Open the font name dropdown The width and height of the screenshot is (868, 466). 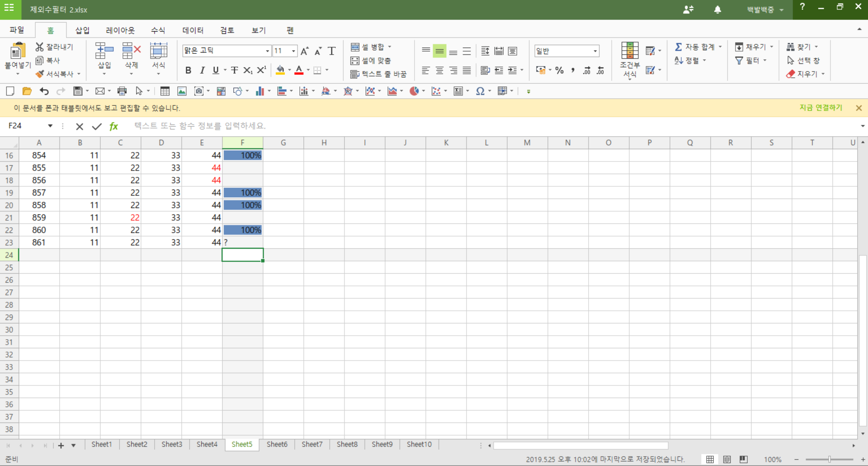(267, 51)
